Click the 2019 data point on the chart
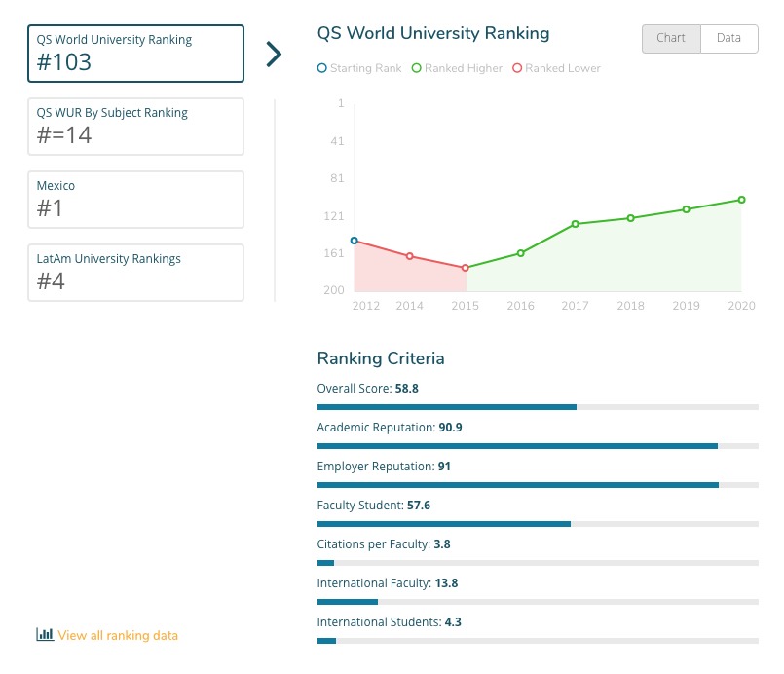 click(x=686, y=209)
